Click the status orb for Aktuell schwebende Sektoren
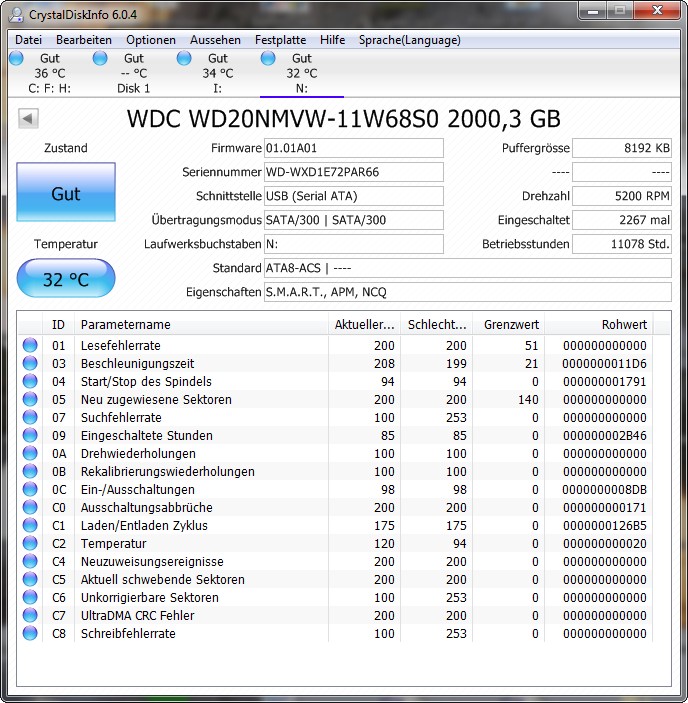The width and height of the screenshot is (688, 703). (x=30, y=579)
